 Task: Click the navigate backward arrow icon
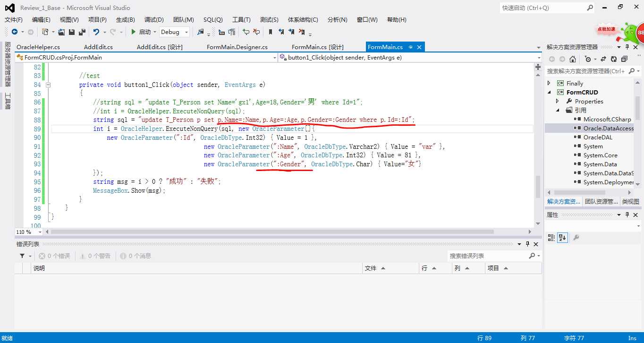point(15,32)
